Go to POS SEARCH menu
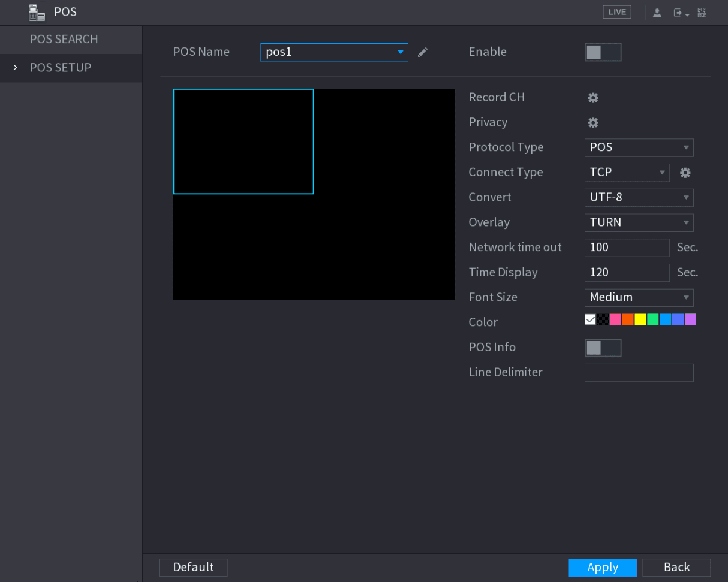Viewport: 728px width, 582px height. click(x=71, y=40)
